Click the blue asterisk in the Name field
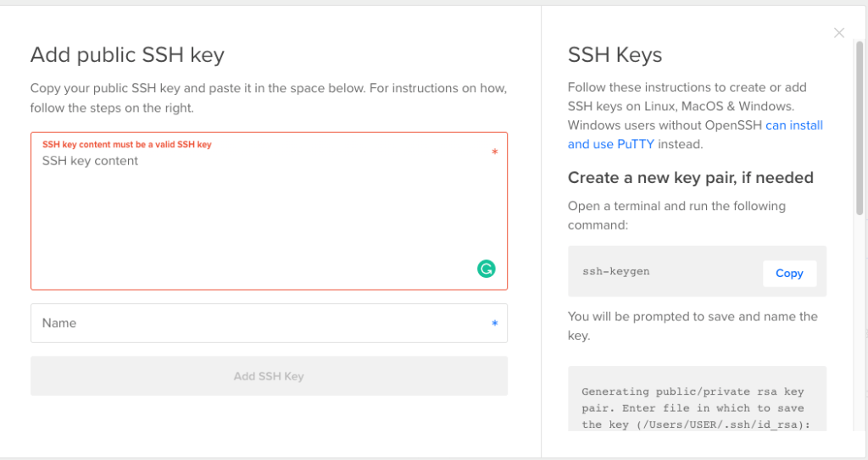This screenshot has height=460, width=868. [x=494, y=324]
